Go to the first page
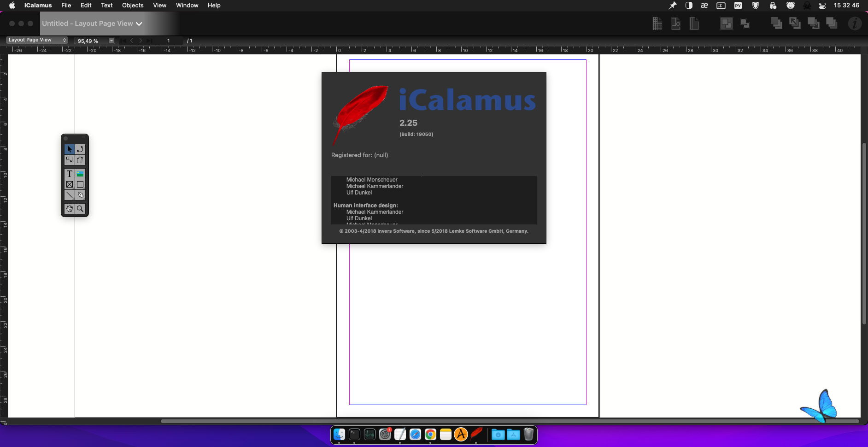Screen dimensions: 868x447 tap(123, 41)
